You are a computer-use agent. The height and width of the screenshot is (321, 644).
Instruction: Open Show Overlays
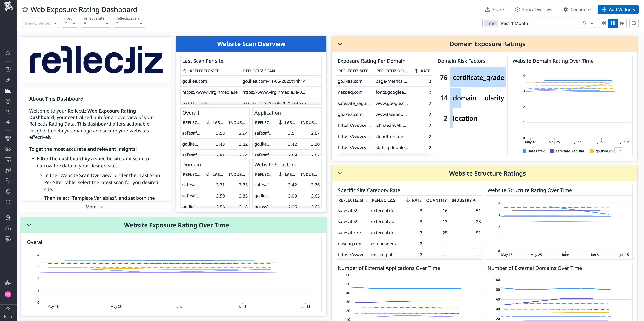(533, 9)
